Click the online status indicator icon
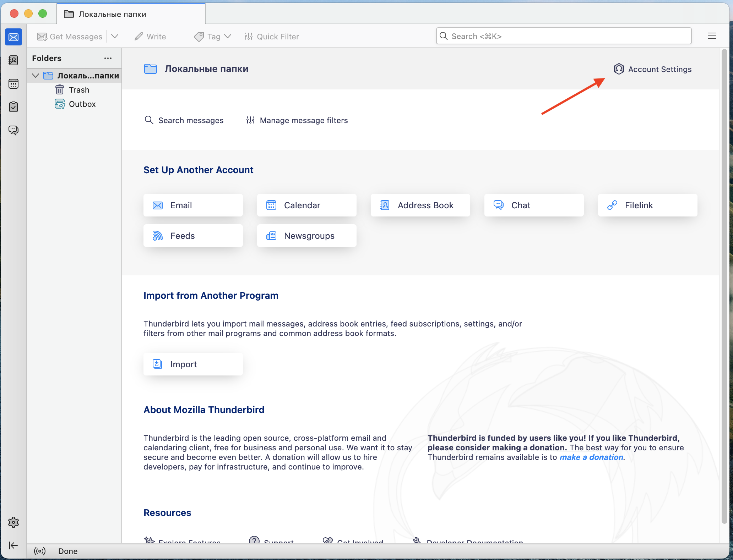 click(40, 551)
